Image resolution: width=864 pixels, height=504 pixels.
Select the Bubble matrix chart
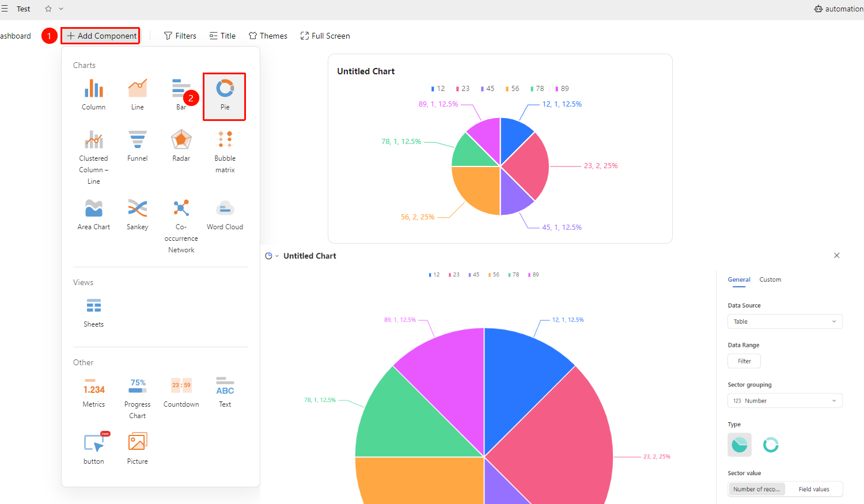[x=225, y=151]
